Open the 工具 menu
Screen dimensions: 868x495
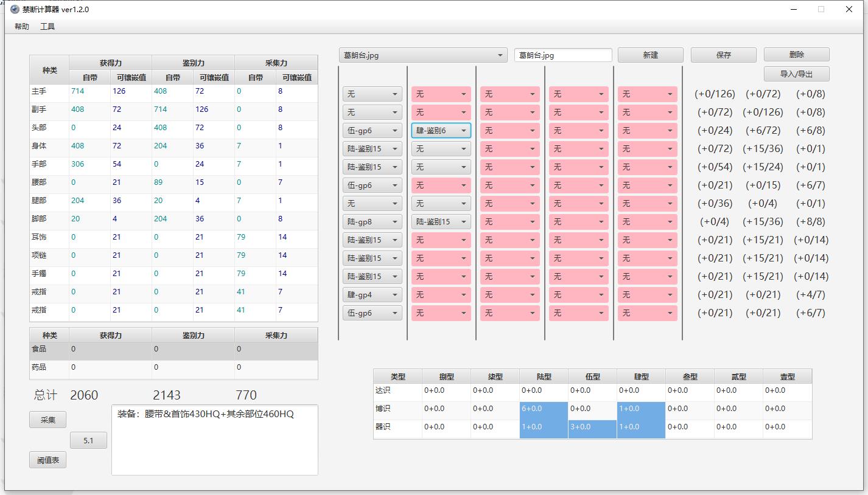click(47, 27)
